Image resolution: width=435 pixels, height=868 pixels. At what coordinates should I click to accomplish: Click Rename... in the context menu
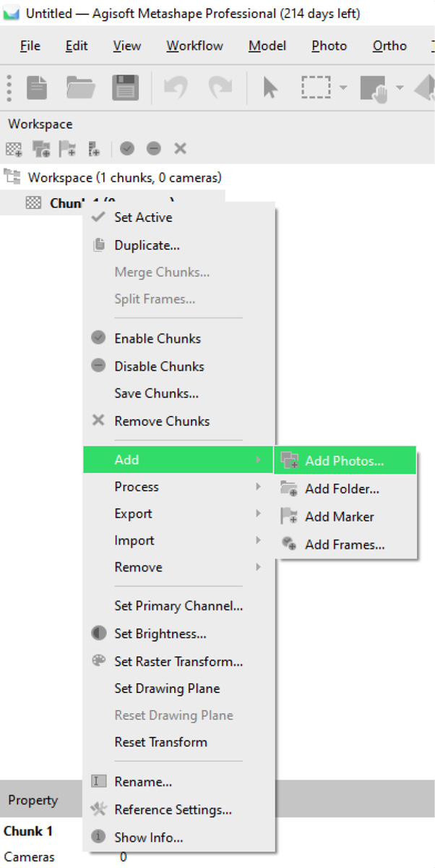click(142, 782)
